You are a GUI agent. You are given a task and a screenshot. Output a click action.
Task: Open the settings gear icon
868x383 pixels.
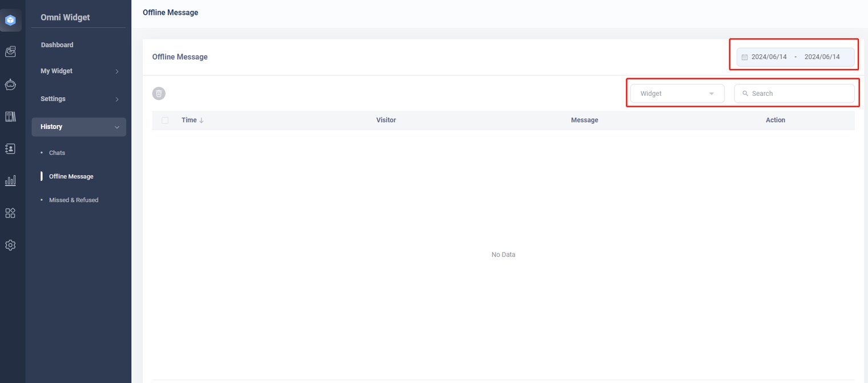[10, 245]
